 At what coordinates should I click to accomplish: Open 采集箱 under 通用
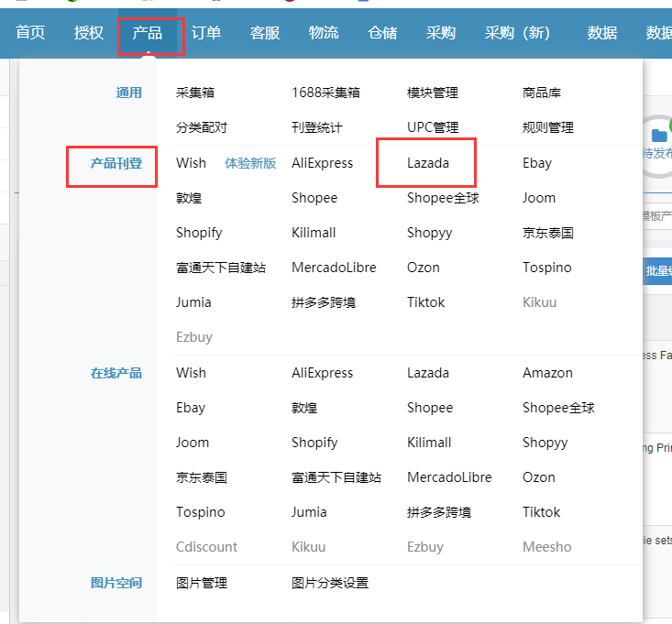[x=195, y=93]
